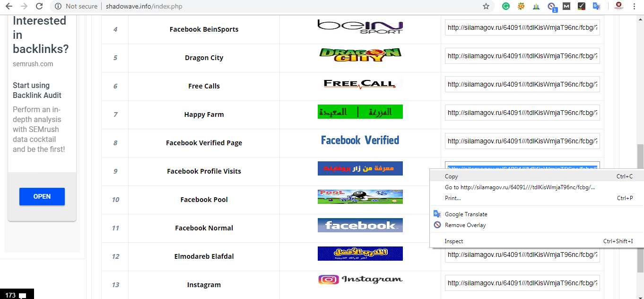Open the SQ extension icon
This screenshot has height=299, width=644.
(521, 6)
